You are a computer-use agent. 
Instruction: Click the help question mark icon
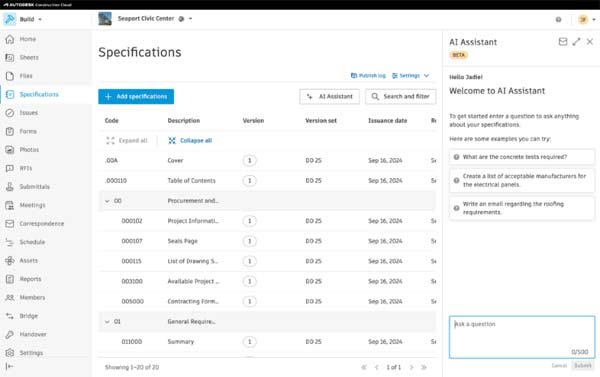(x=558, y=20)
